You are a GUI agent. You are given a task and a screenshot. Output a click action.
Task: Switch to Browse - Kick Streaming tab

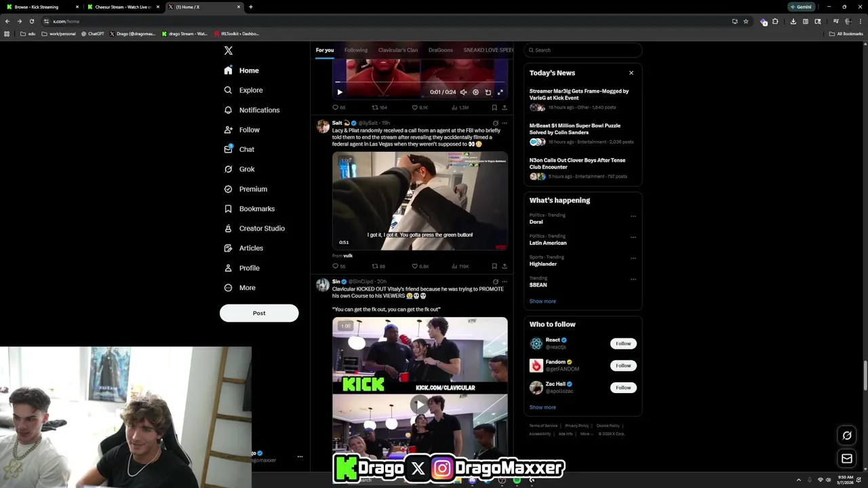tap(41, 7)
